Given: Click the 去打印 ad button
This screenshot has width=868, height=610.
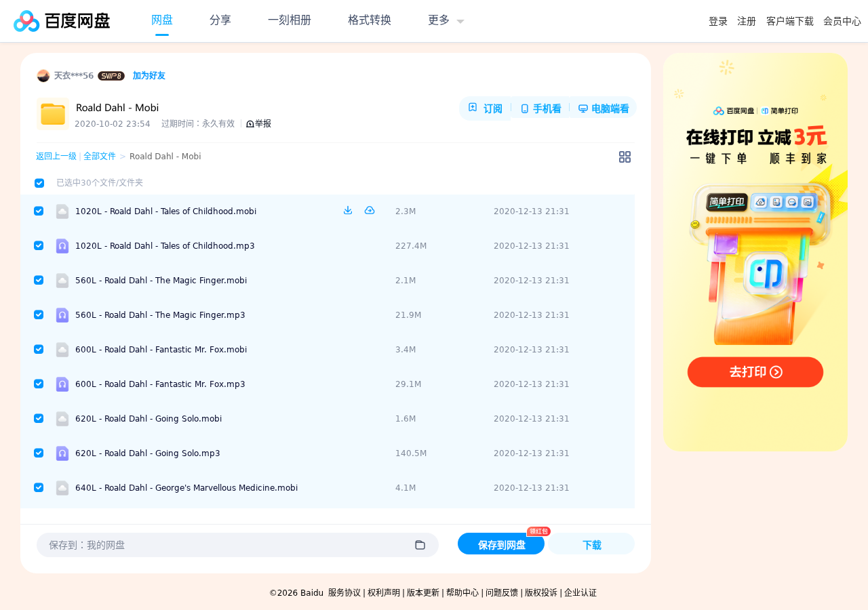Looking at the screenshot, I should pyautogui.click(x=755, y=372).
